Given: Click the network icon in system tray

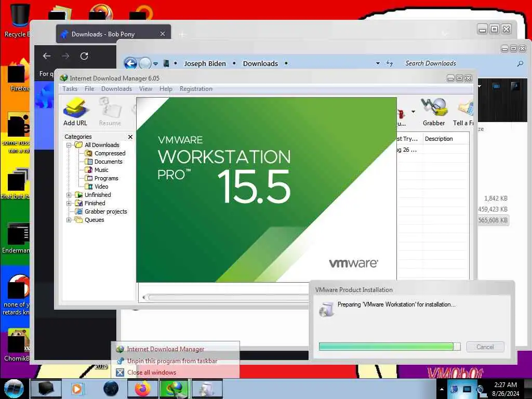Looking at the screenshot, I should pyautogui.click(x=467, y=389).
